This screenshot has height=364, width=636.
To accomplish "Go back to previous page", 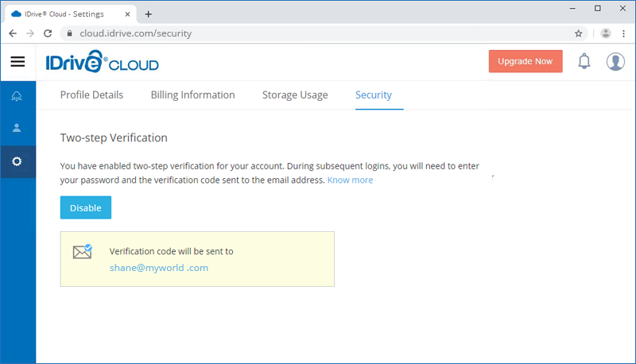I will point(13,33).
